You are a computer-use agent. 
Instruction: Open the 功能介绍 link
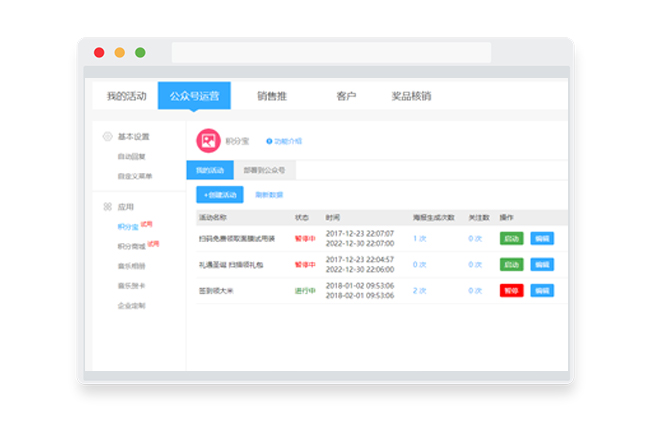(x=288, y=141)
